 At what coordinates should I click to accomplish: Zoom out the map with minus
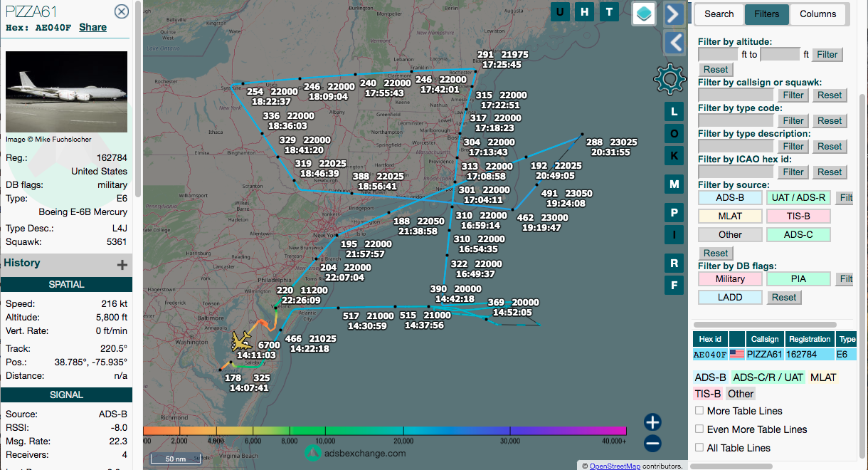tap(652, 444)
